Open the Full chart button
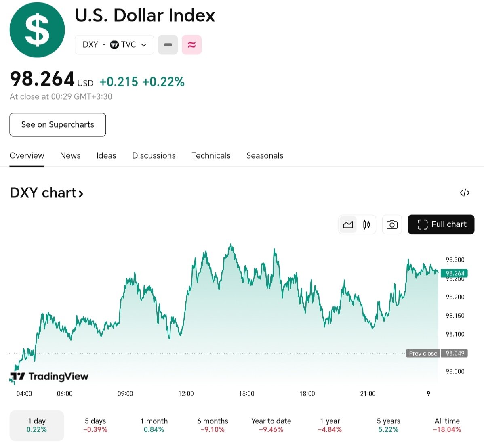Screen dimensions: 484x448 point(441,224)
